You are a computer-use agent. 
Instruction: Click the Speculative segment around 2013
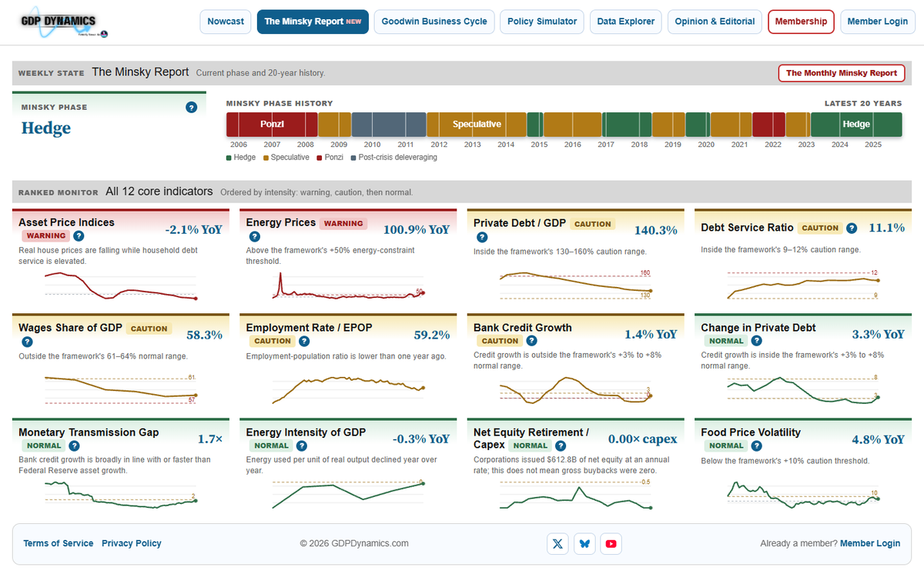(x=477, y=124)
